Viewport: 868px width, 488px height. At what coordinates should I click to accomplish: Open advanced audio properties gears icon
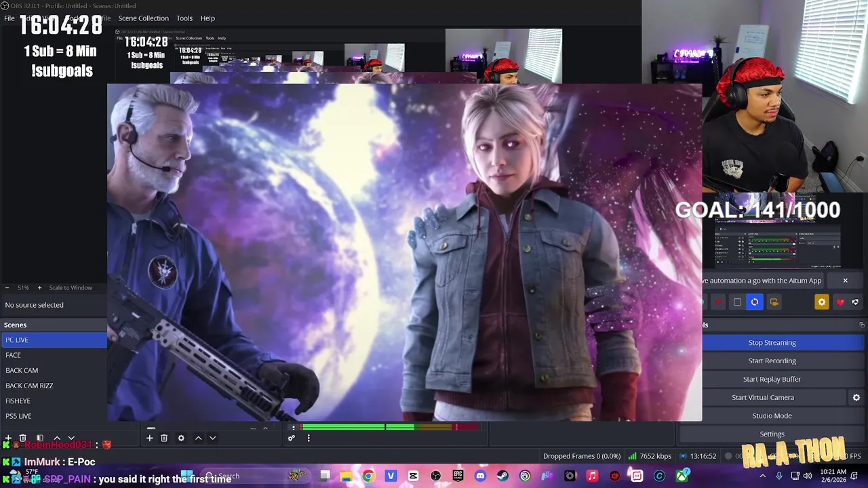(x=292, y=438)
